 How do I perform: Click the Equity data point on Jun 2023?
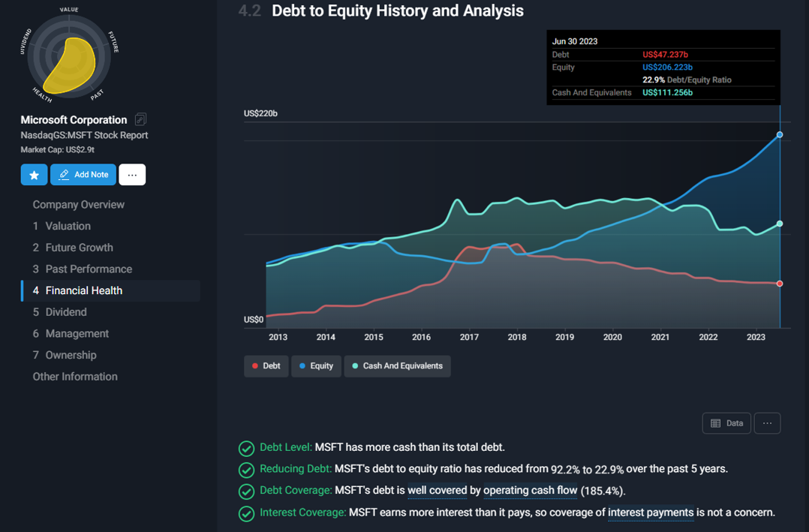click(x=780, y=134)
